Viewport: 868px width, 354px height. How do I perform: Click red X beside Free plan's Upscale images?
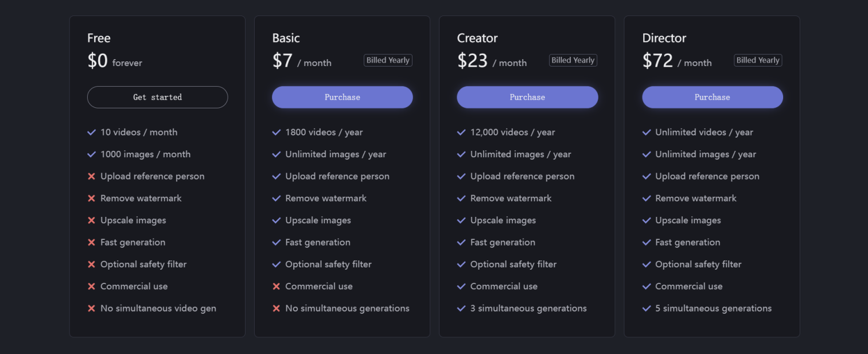[x=91, y=220]
